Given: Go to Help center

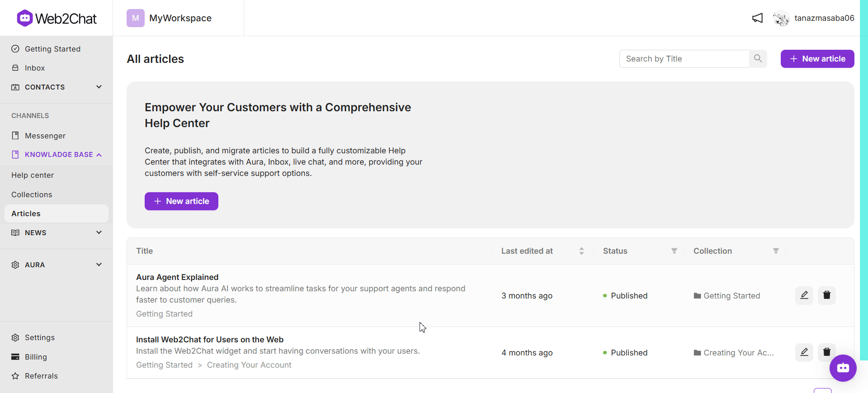Looking at the screenshot, I should pyautogui.click(x=33, y=175).
